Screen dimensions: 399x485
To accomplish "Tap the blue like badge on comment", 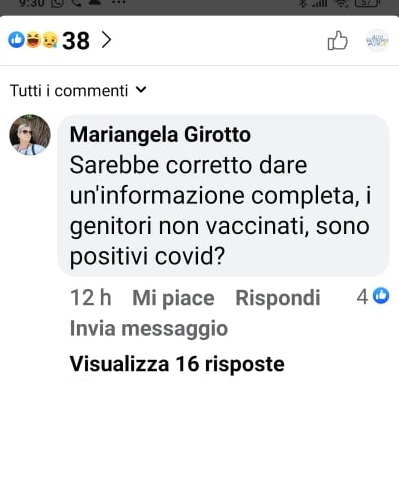I will pos(381,296).
